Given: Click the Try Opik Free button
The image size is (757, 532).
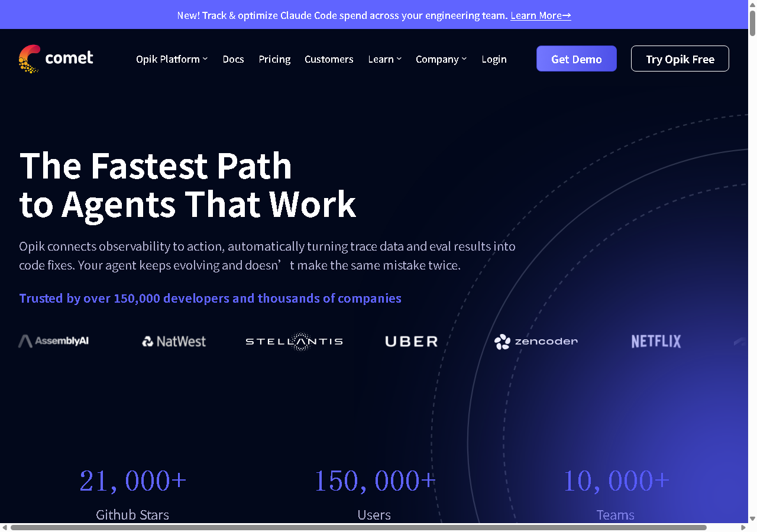Looking at the screenshot, I should coord(680,59).
